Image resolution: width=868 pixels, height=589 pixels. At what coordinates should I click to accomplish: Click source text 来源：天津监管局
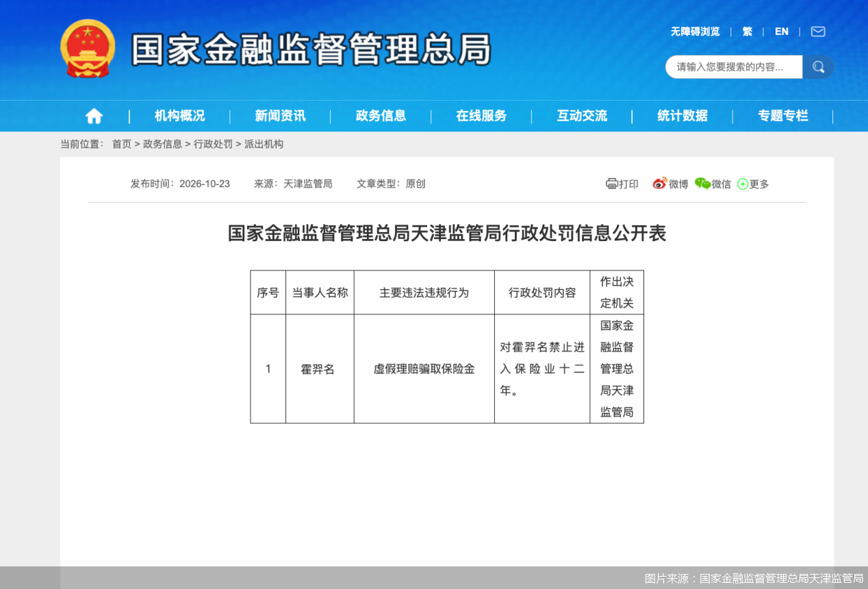tap(293, 184)
